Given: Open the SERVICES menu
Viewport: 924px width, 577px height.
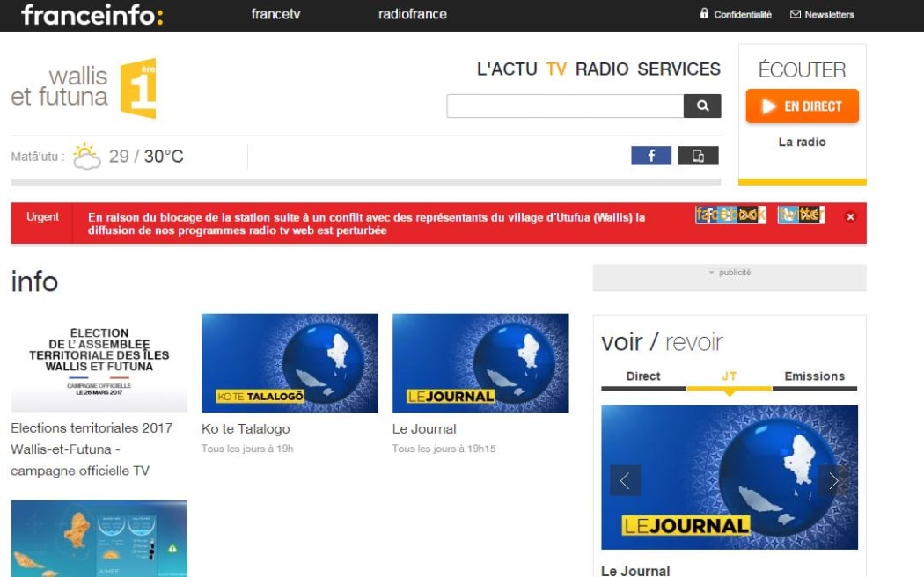Looking at the screenshot, I should point(678,69).
